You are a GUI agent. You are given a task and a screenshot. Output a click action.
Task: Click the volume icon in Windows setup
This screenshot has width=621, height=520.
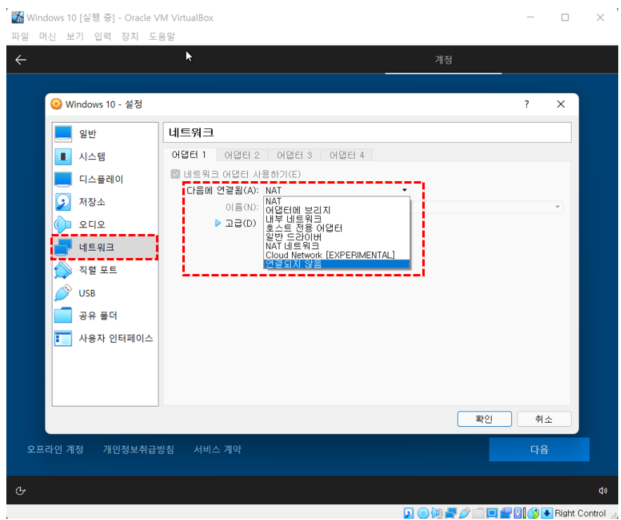(602, 491)
